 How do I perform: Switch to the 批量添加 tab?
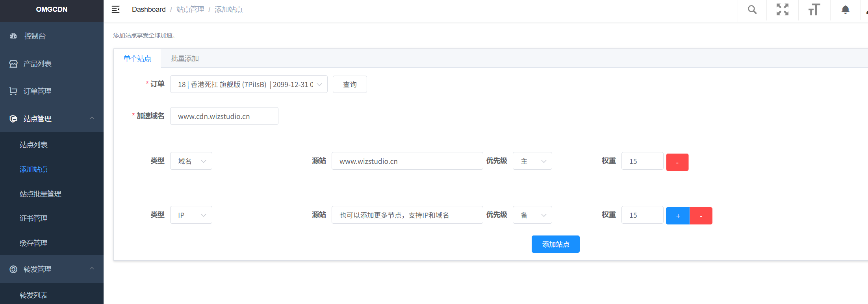point(185,59)
